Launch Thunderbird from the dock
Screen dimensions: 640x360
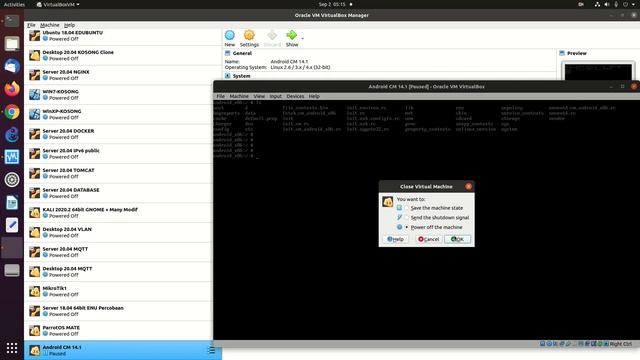[12, 66]
